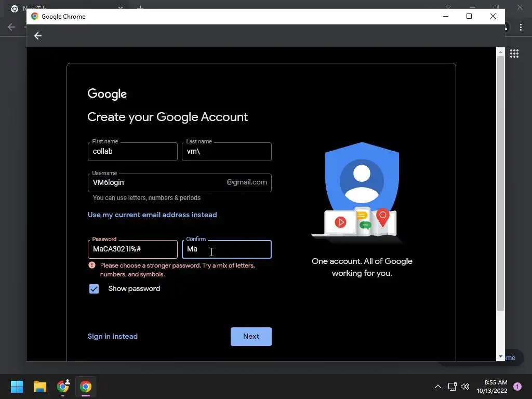Viewport: 532px width, 399px height.
Task: Minimize the Google Chrome popup window
Action: tap(446, 16)
